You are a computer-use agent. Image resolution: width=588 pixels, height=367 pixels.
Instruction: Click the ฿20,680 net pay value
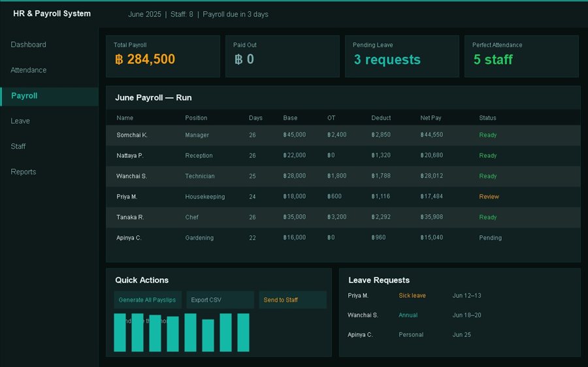point(432,155)
